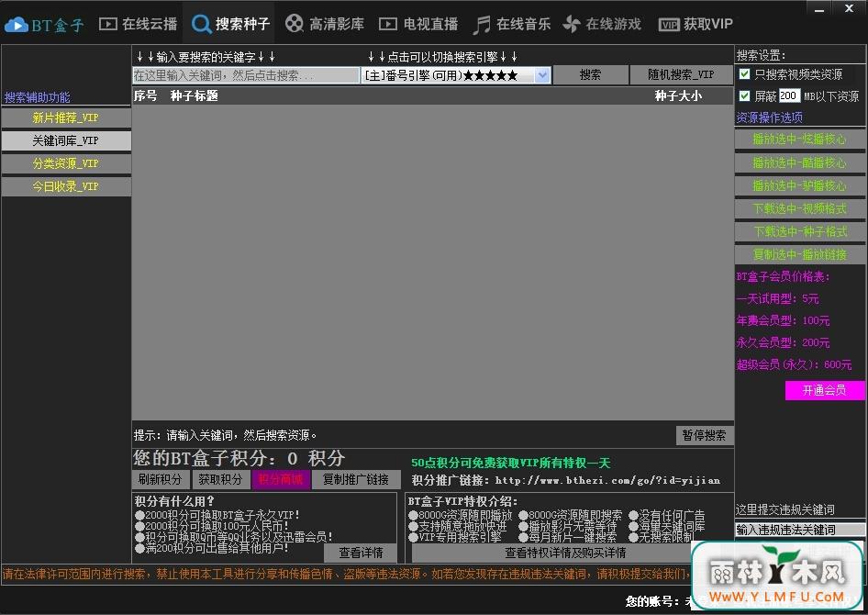Click the 高清影库 film reel icon
The height and width of the screenshot is (615, 868).
(x=294, y=24)
